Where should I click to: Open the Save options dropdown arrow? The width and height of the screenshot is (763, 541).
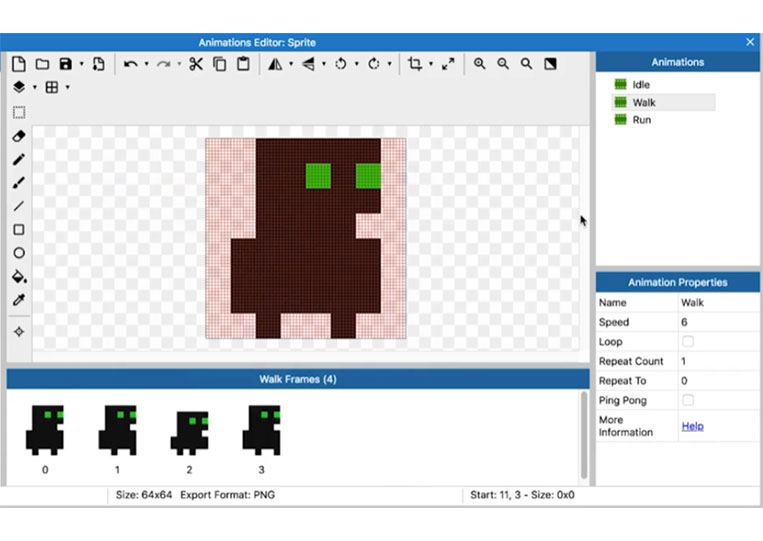[x=81, y=64]
